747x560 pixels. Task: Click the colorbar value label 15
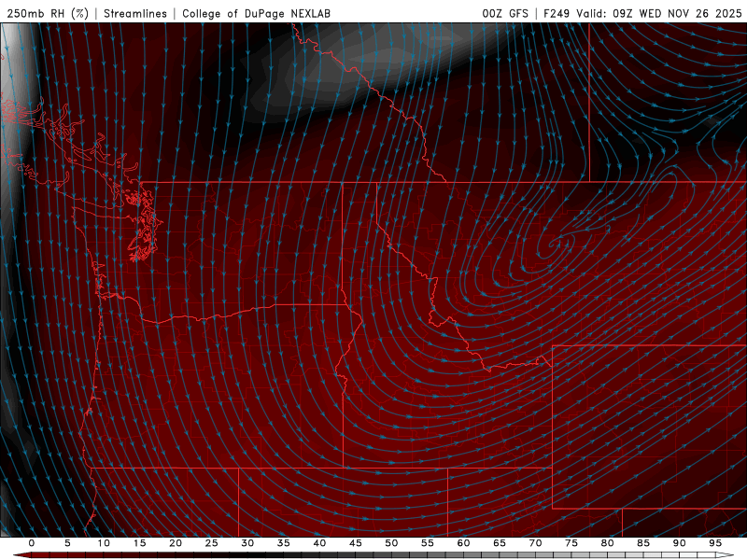click(x=139, y=543)
